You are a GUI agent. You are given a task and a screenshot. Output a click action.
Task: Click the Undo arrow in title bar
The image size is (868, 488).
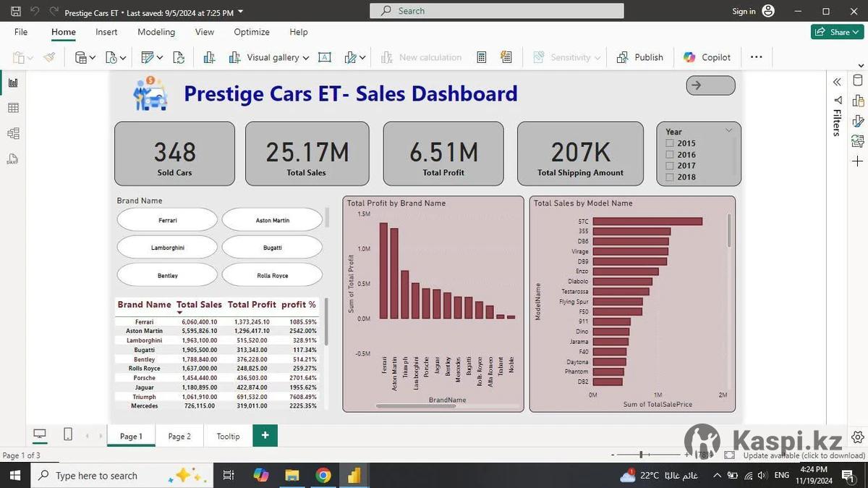tap(35, 12)
